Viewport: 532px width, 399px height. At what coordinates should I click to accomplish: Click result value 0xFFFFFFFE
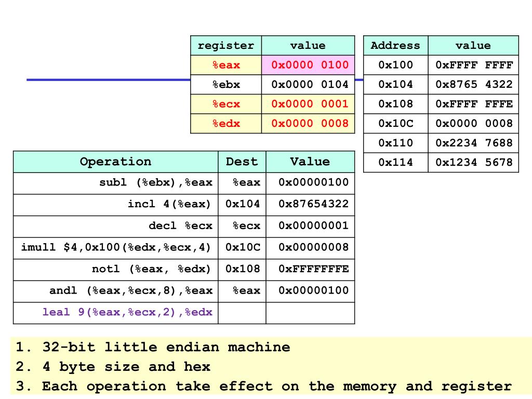pyautogui.click(x=310, y=270)
